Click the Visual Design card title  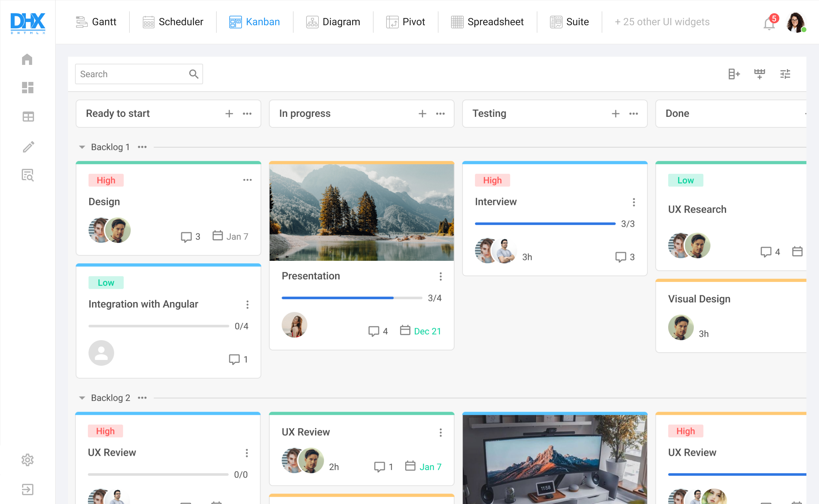coord(699,299)
